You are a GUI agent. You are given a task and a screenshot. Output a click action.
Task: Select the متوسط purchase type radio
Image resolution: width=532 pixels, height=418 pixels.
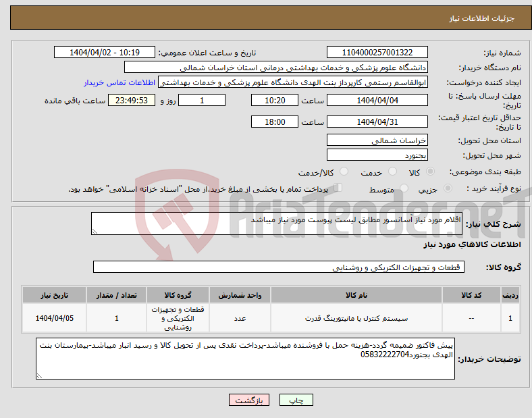click(x=404, y=188)
